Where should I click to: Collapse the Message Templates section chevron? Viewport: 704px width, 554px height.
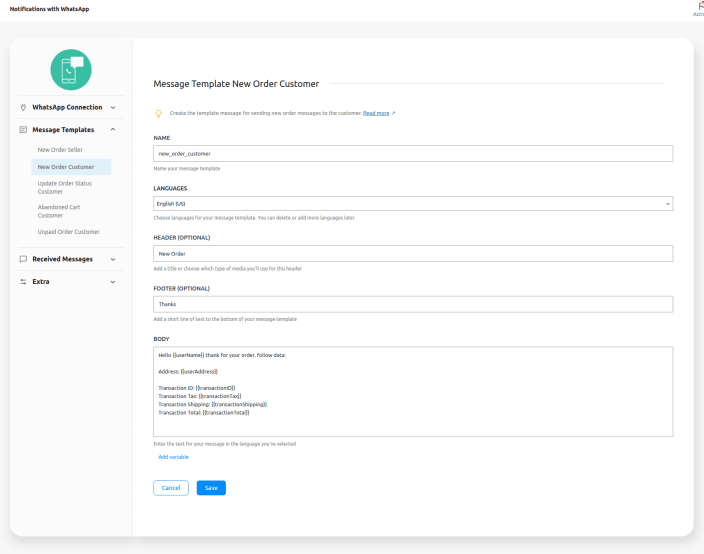pyautogui.click(x=112, y=130)
